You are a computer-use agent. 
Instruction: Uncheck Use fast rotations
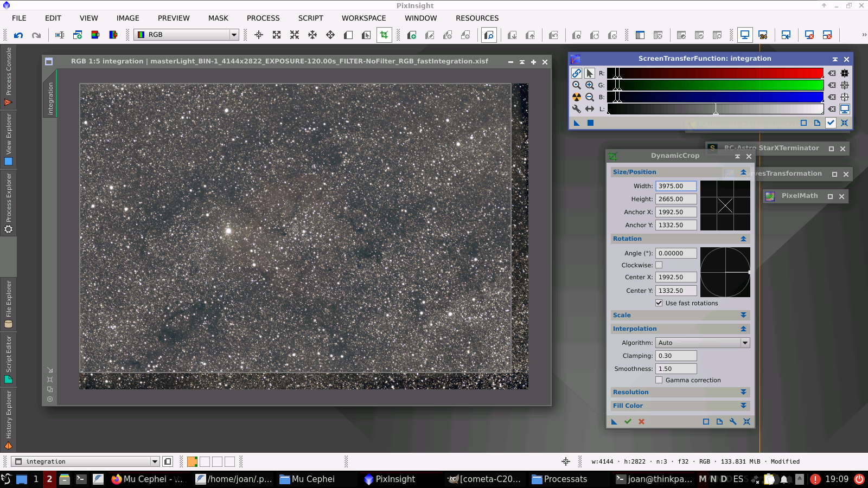click(x=659, y=303)
